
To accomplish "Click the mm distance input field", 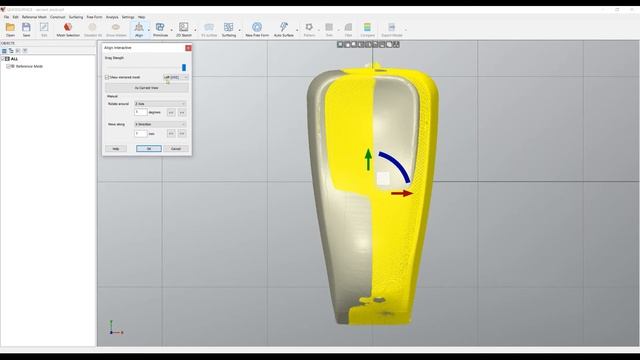I will 141,133.
